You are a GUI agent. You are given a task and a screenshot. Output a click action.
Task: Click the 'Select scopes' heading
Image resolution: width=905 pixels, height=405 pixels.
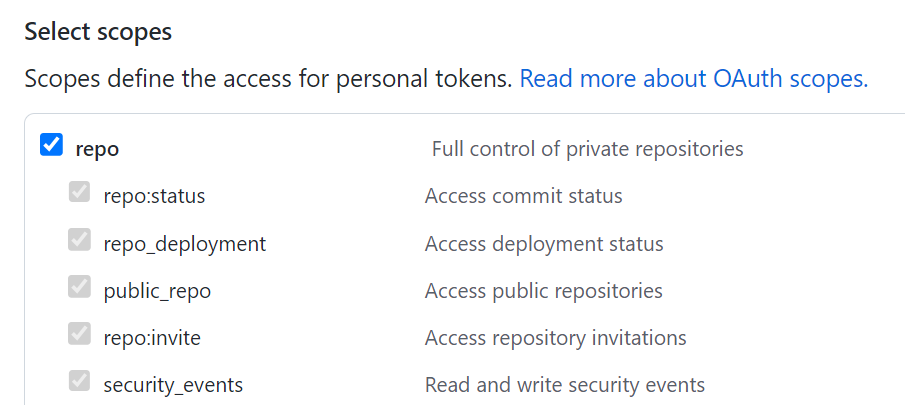tap(98, 32)
